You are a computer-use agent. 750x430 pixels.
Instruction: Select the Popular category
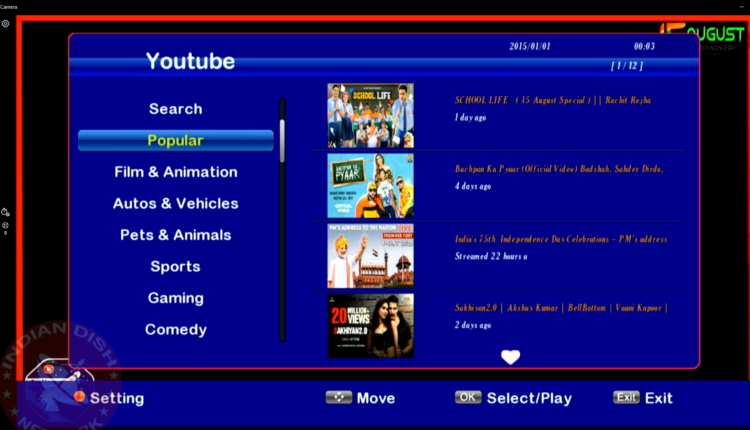175,141
